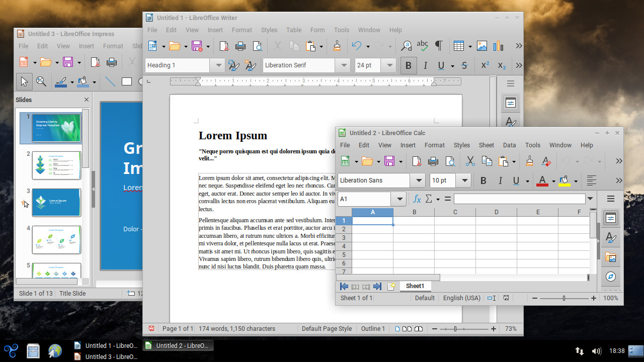644x362 pixels.
Task: Expand Liberation Serif font name list
Action: pos(343,65)
